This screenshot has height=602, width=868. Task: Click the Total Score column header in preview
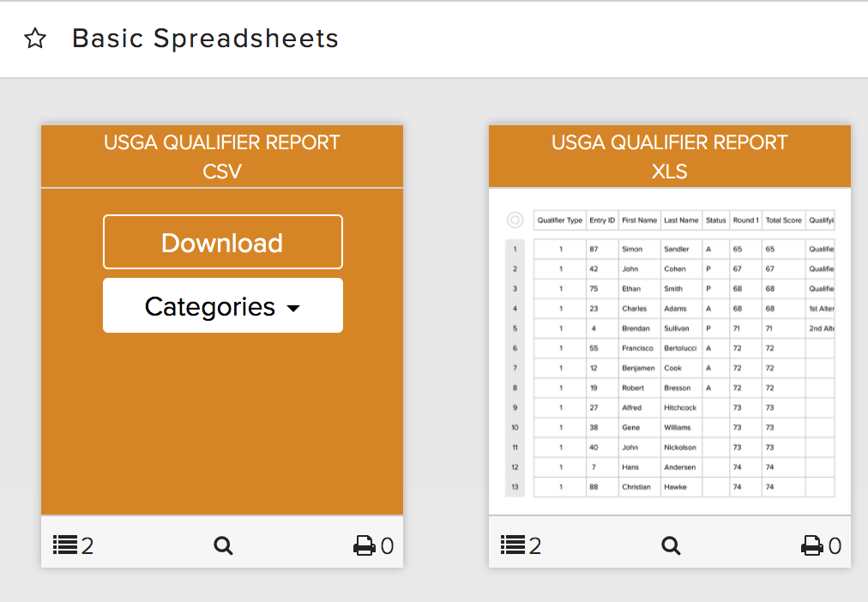783,220
